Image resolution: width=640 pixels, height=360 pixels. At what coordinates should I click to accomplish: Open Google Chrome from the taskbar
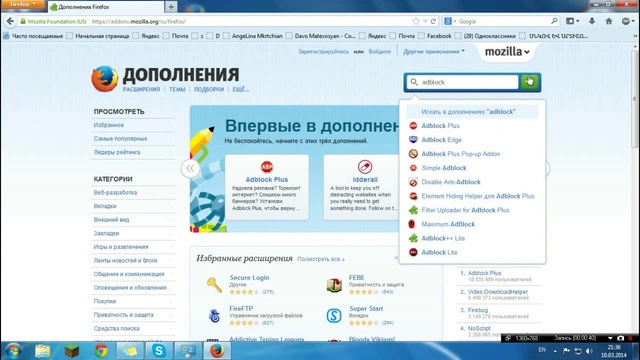coord(101,351)
